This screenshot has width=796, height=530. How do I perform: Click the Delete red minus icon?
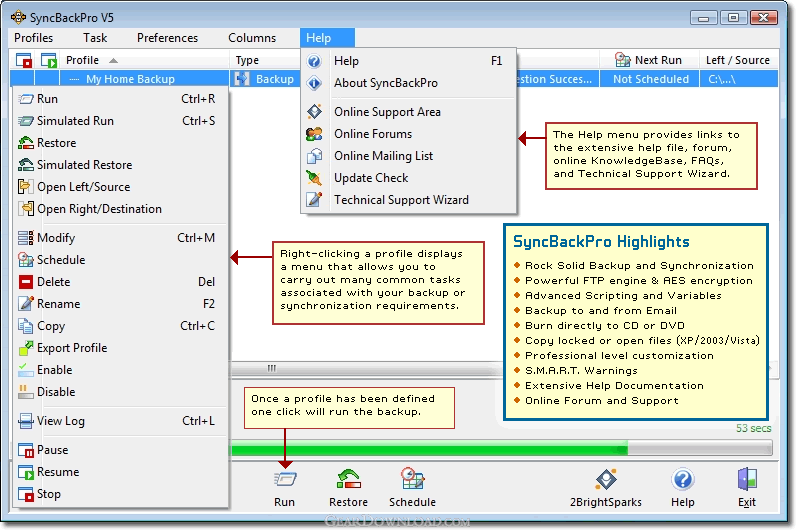coord(26,282)
